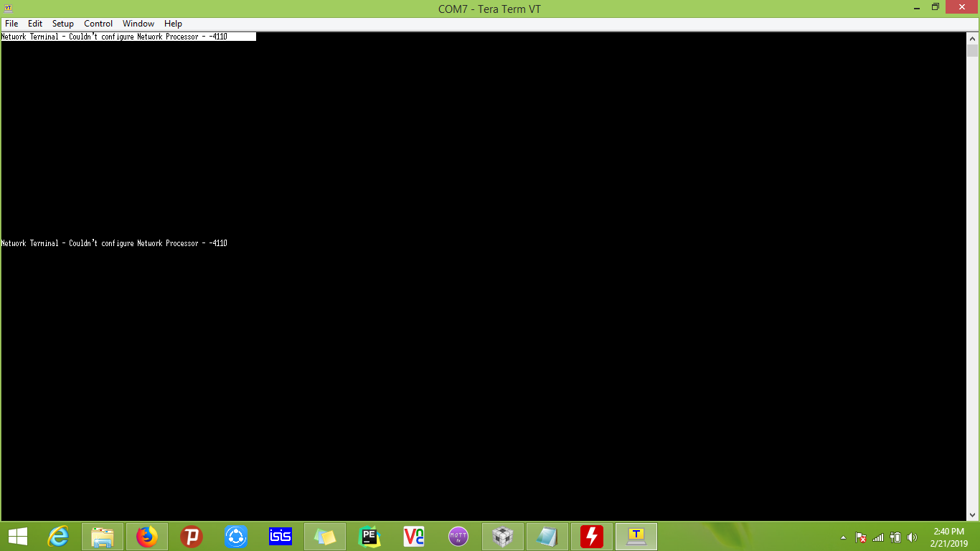Open the blue circular share app icon
The image size is (980, 551).
pos(236,537)
